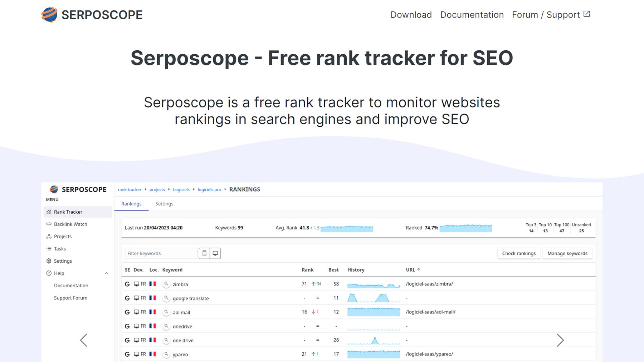Go to previous carousel slide arrow
The width and height of the screenshot is (644, 362).
84,340
